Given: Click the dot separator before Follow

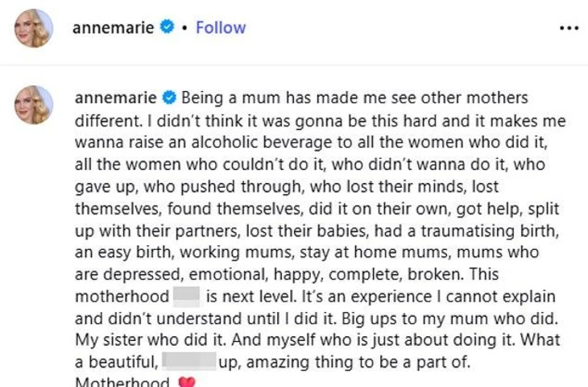Looking at the screenshot, I should pos(184,28).
